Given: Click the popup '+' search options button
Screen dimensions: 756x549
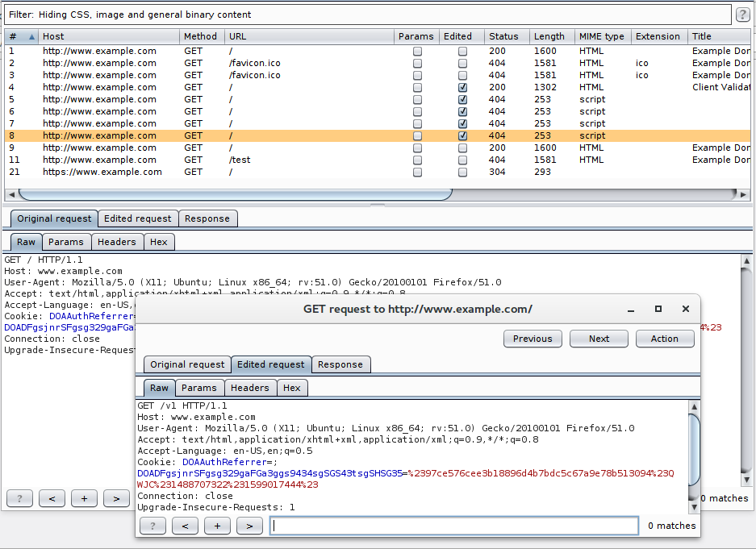Looking at the screenshot, I should [218, 526].
